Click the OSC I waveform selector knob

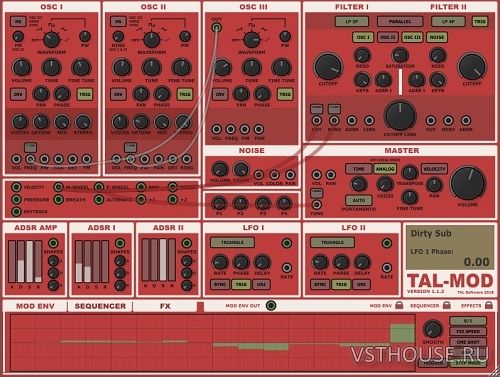(x=51, y=40)
